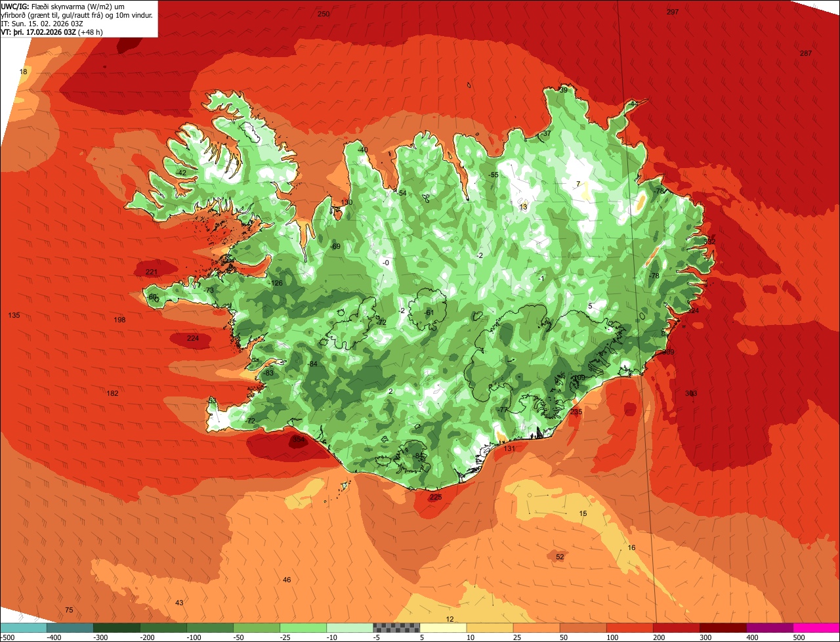
Task: Click the '12' value just above the legend
Action: (x=450, y=619)
